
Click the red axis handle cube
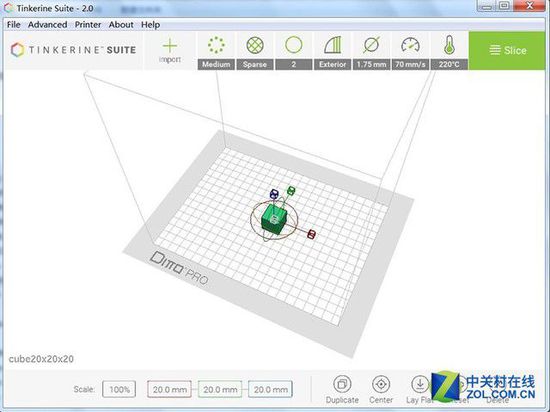coord(311,234)
